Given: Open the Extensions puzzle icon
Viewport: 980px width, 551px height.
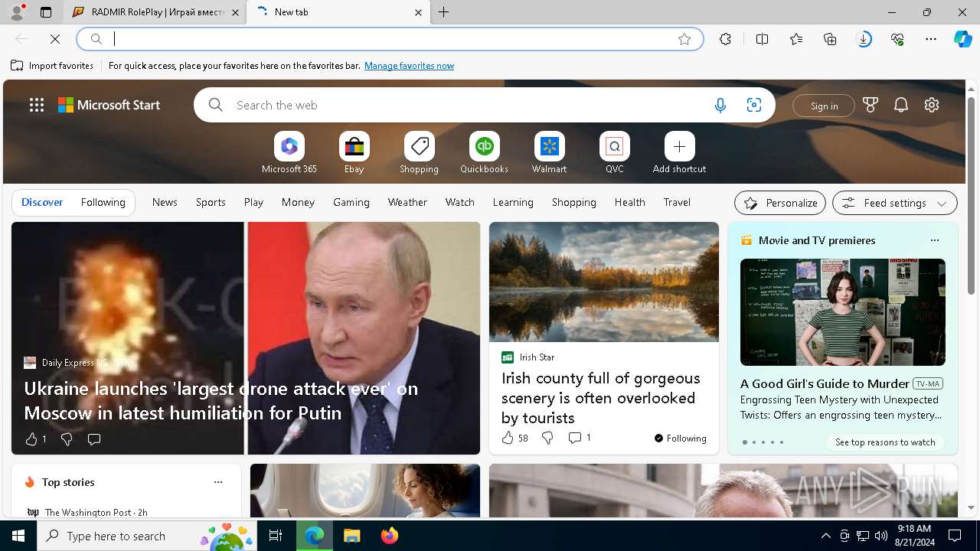Looking at the screenshot, I should (725, 39).
